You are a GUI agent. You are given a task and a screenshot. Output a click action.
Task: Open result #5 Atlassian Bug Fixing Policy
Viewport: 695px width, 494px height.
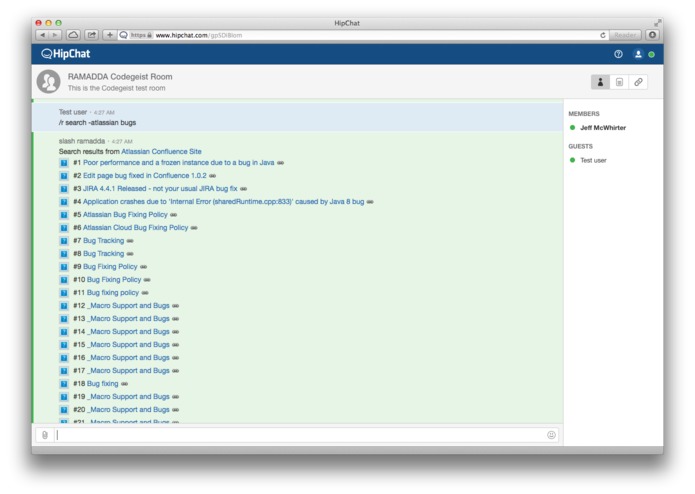click(x=125, y=214)
